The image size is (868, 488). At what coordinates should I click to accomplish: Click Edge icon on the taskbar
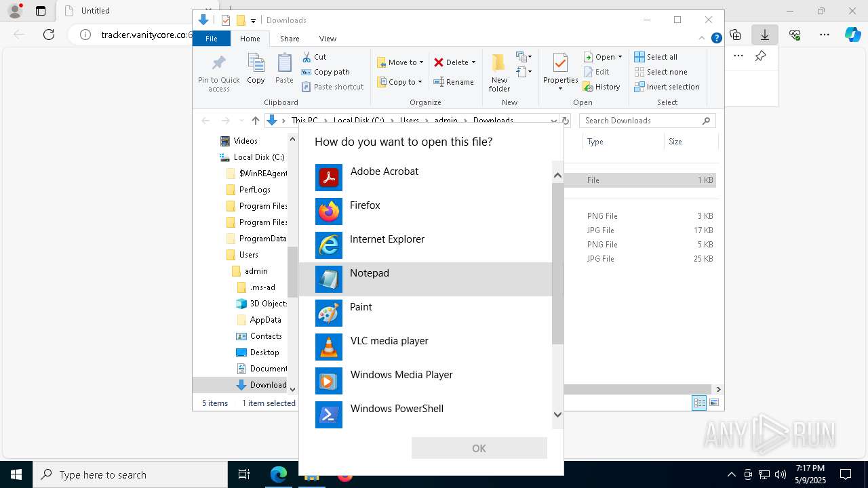pyautogui.click(x=278, y=474)
